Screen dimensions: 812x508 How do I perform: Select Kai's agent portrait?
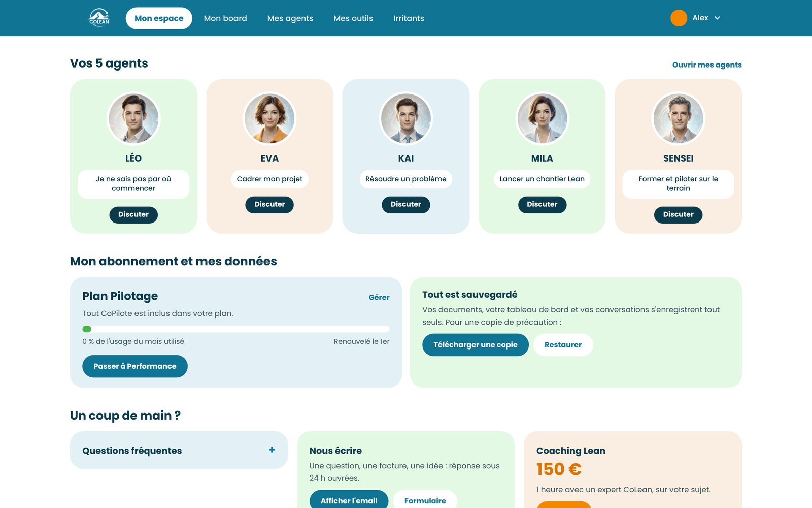click(x=406, y=118)
